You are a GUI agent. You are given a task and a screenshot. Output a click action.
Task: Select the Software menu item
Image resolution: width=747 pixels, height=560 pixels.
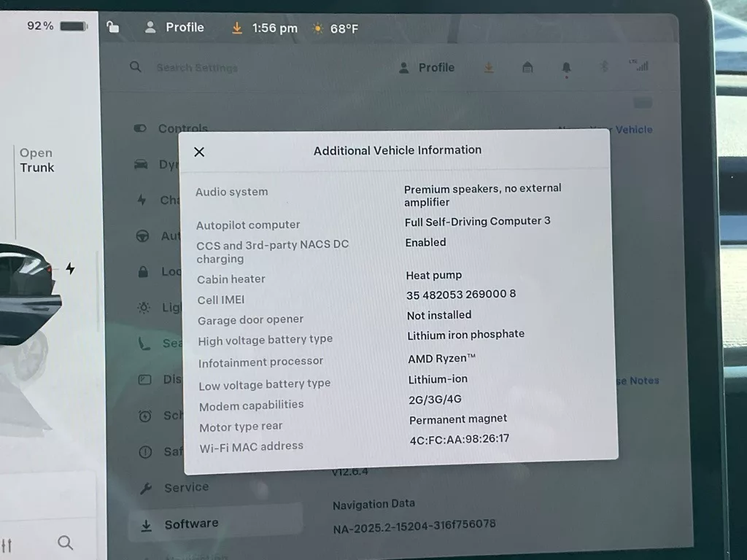[x=190, y=524]
